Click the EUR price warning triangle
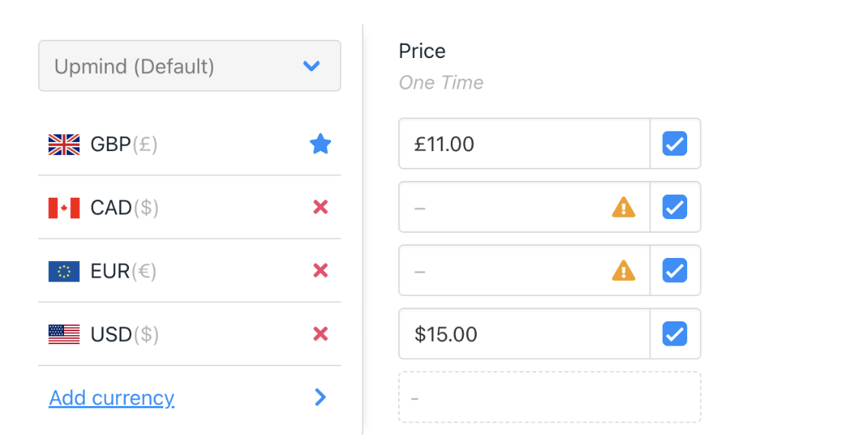Viewport: 868px width, 435px height. [623, 270]
